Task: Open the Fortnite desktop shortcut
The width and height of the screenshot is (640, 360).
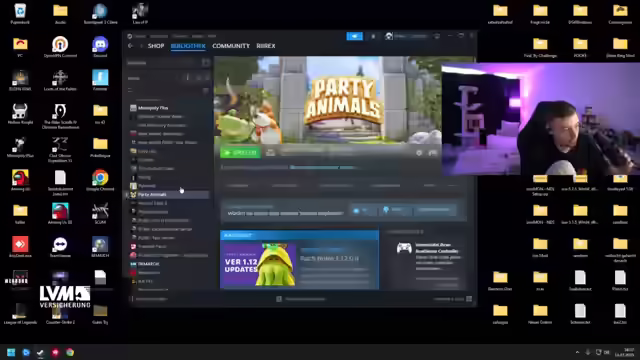Action: 100,80
